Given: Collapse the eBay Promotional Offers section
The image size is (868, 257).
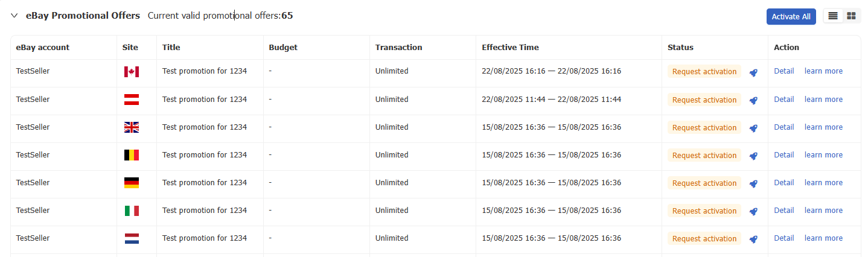Looking at the screenshot, I should click(x=14, y=16).
